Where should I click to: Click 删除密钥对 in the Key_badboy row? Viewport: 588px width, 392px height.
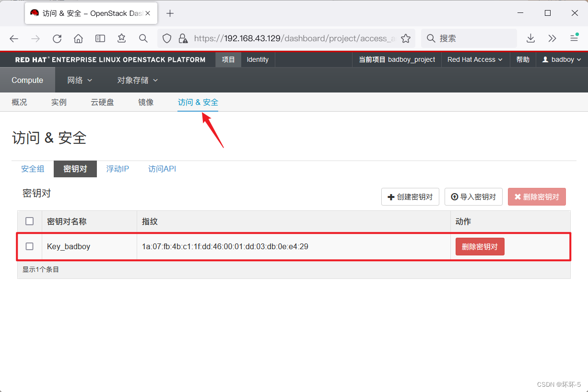480,247
